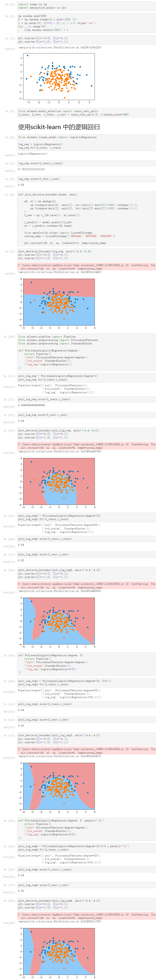
Task: Select the In [10] Pipeline imports cell
Action: point(87,352)
